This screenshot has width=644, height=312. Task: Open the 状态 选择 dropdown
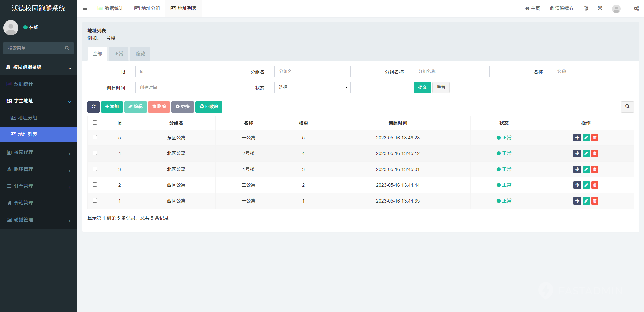click(x=312, y=87)
